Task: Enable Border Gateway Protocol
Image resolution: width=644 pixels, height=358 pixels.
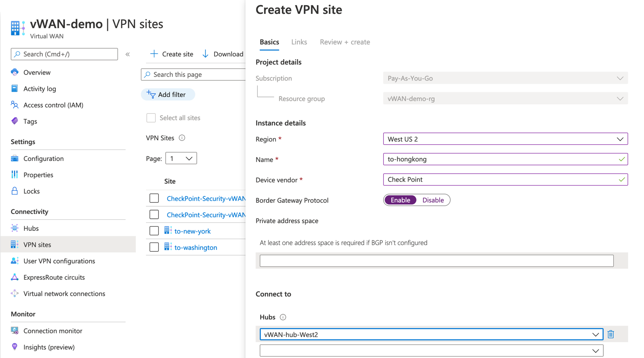Action: pos(400,200)
